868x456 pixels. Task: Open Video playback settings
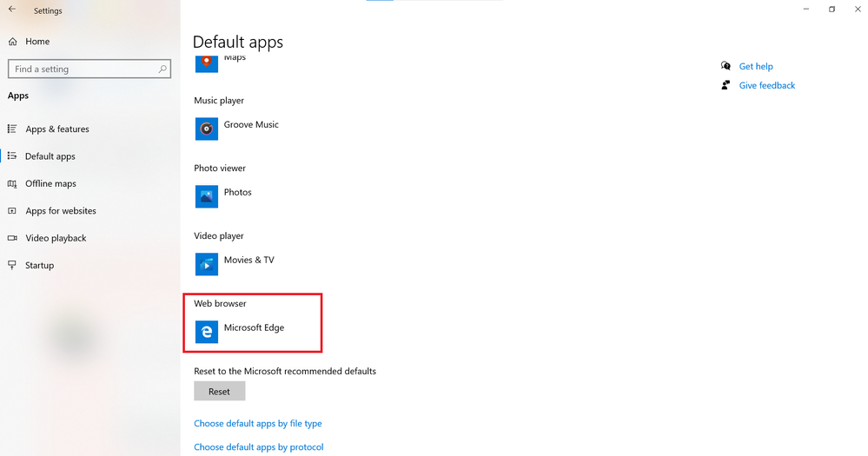56,238
